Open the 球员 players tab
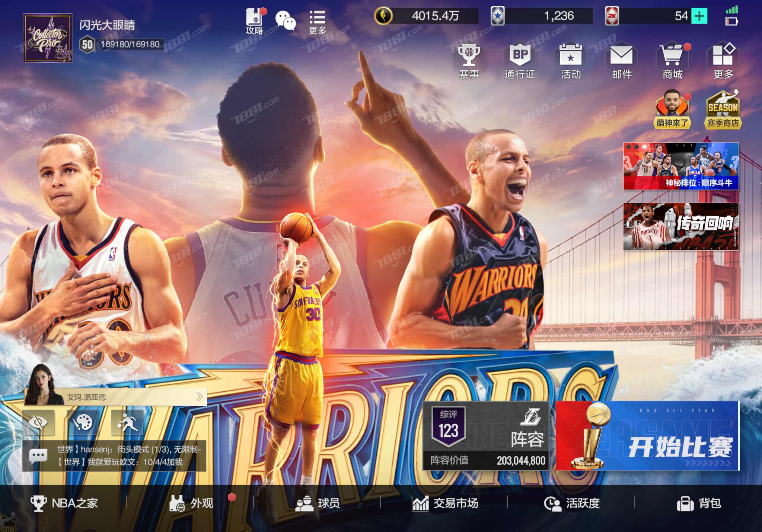Viewport: 762px width, 532px height. [317, 504]
